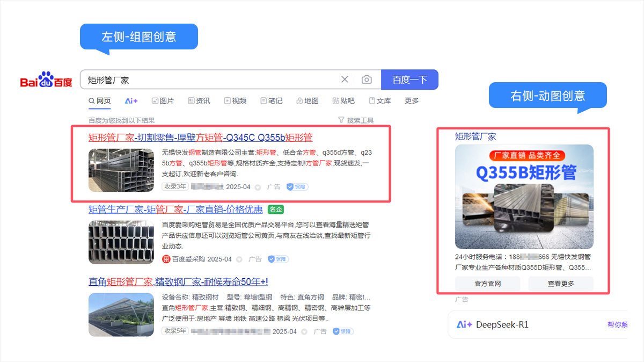
Task: Click the 2025-04 date in the 收录5年 result
Action: (284, 331)
